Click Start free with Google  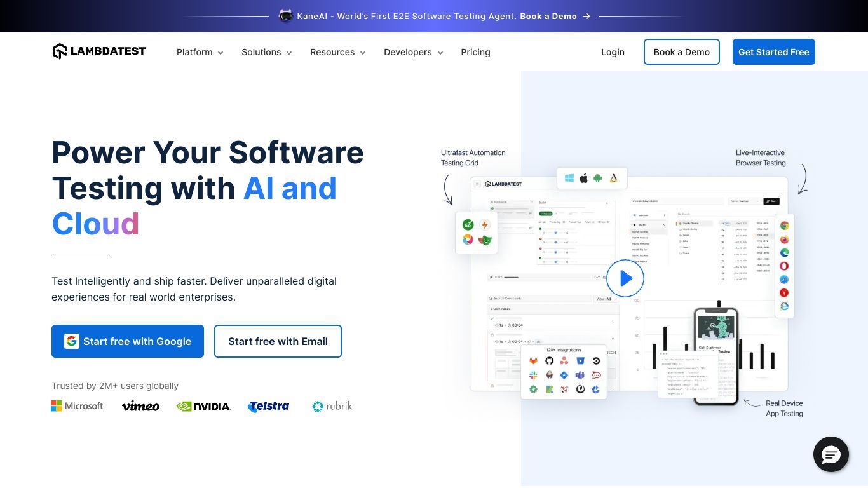(x=128, y=341)
